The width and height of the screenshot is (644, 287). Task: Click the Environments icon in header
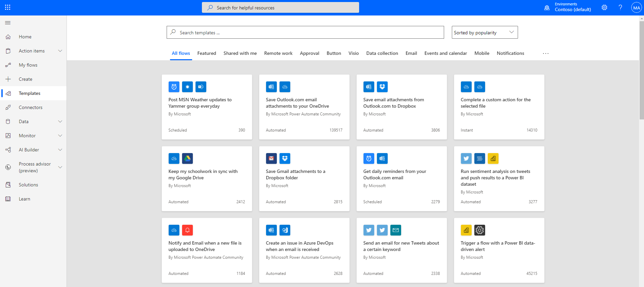[547, 8]
